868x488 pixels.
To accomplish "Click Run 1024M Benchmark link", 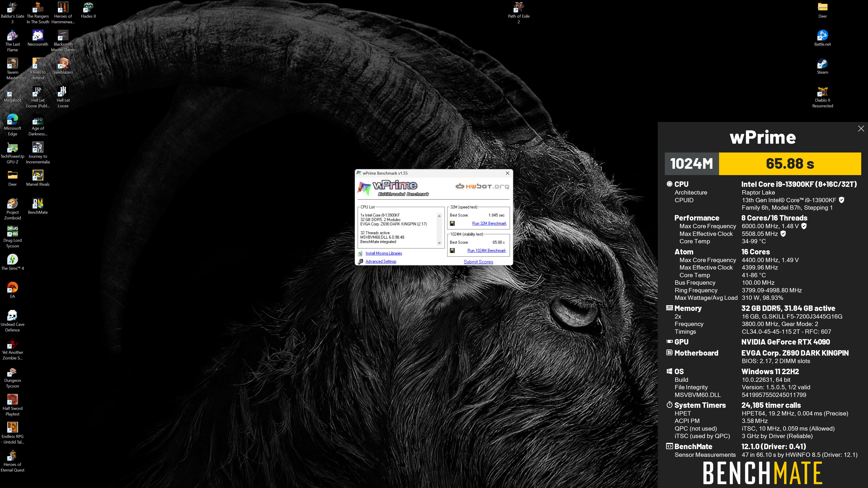I will click(x=486, y=251).
